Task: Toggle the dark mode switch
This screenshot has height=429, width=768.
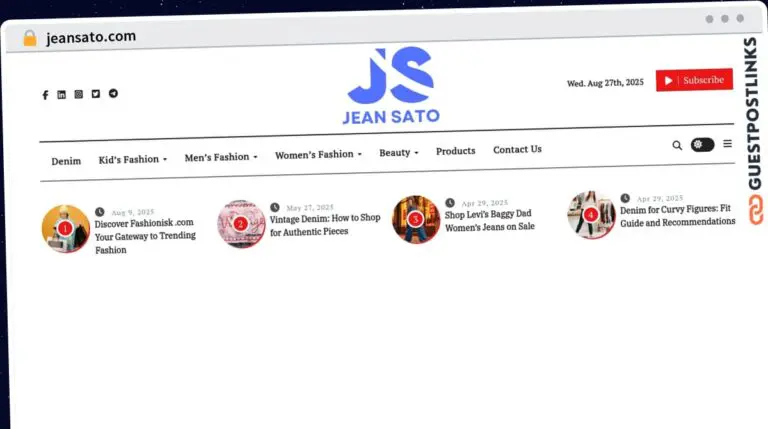Action: click(702, 145)
